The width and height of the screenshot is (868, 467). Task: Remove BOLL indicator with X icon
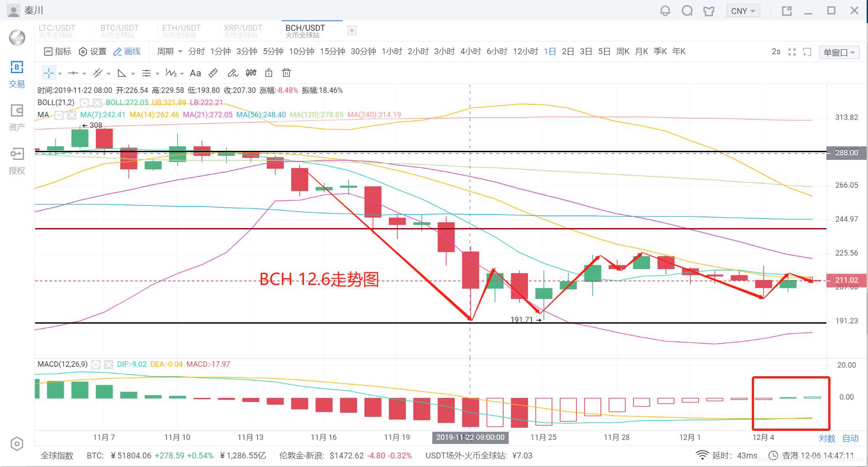point(97,103)
